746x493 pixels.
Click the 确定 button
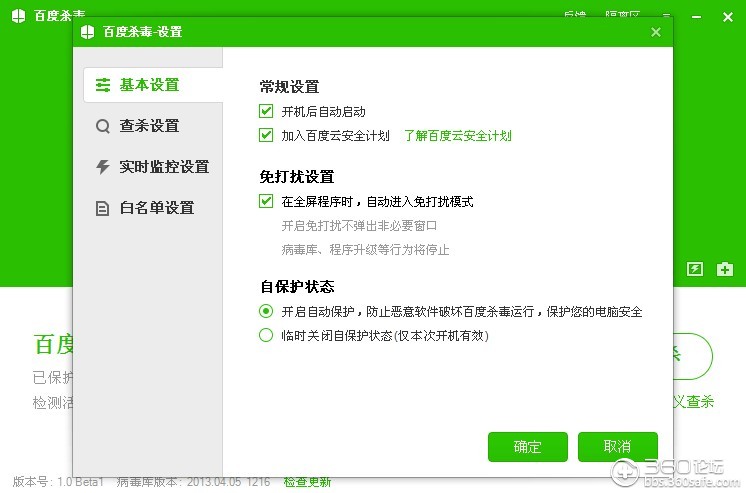click(x=528, y=446)
